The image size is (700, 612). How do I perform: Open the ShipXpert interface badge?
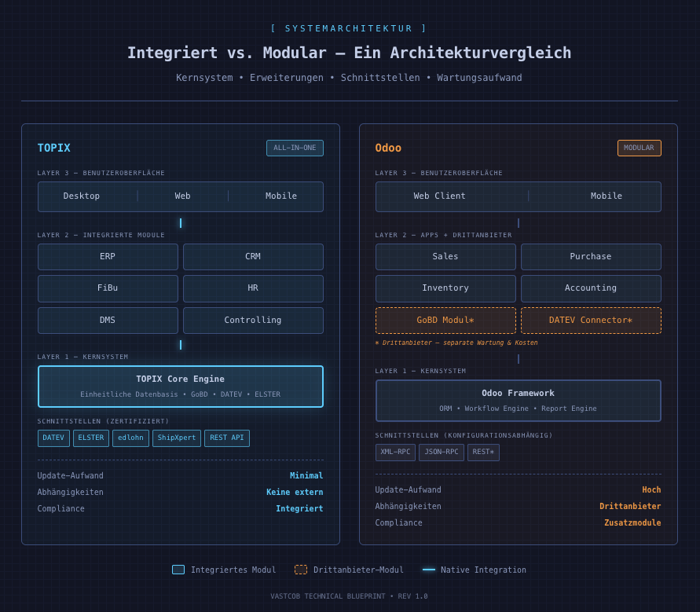(176, 438)
